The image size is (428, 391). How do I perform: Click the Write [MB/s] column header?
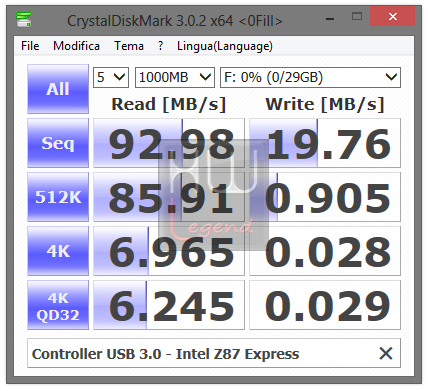click(x=325, y=104)
